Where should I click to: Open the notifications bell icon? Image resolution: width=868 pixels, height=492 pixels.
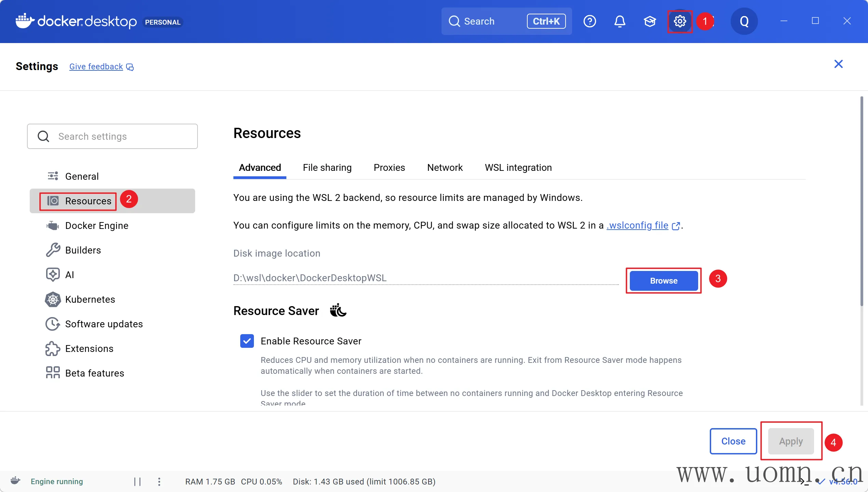[x=620, y=22]
